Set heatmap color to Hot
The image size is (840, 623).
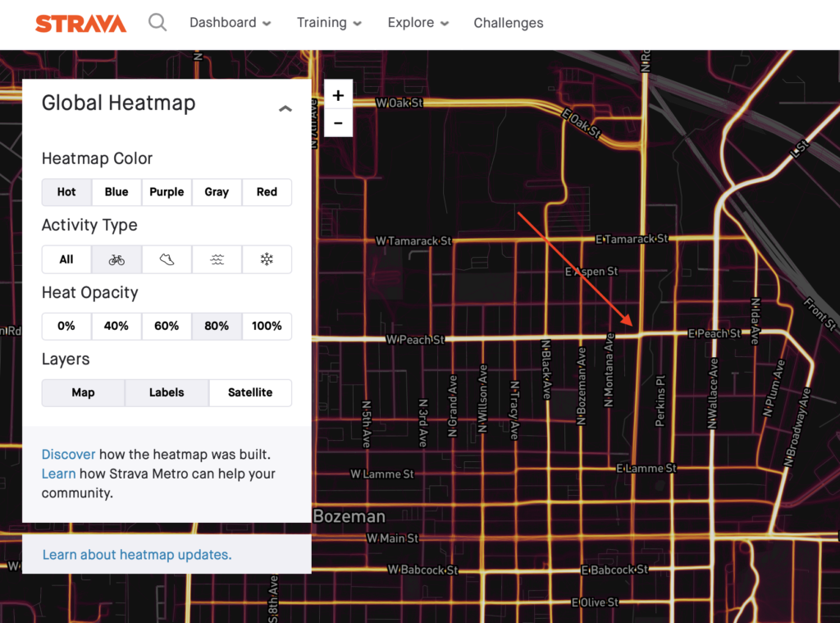pyautogui.click(x=66, y=192)
